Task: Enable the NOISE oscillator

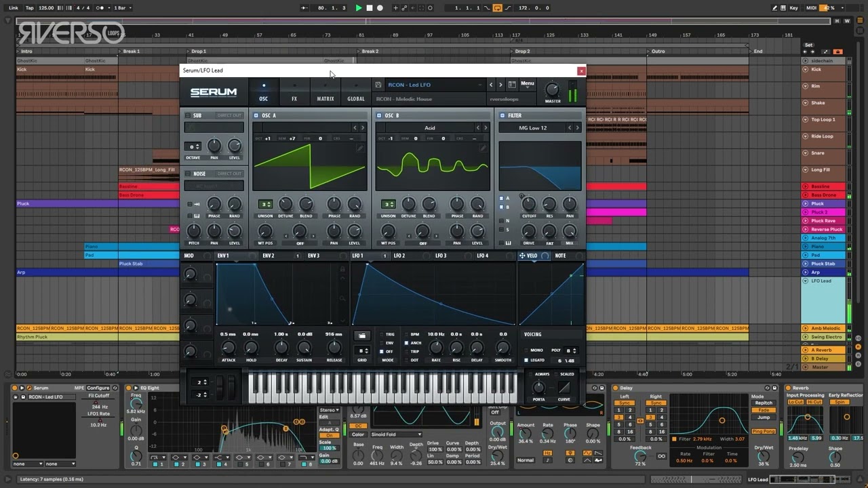Action: 188,174
